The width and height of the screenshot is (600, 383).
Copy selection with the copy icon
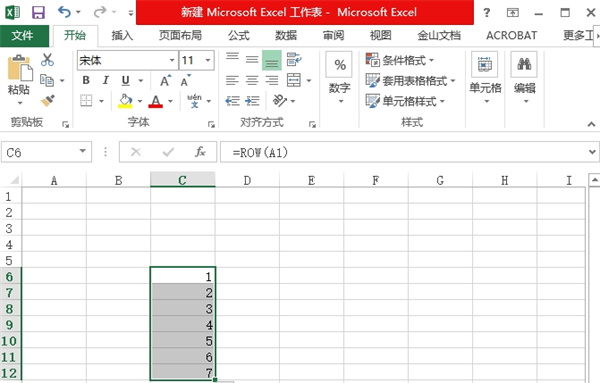tap(47, 80)
